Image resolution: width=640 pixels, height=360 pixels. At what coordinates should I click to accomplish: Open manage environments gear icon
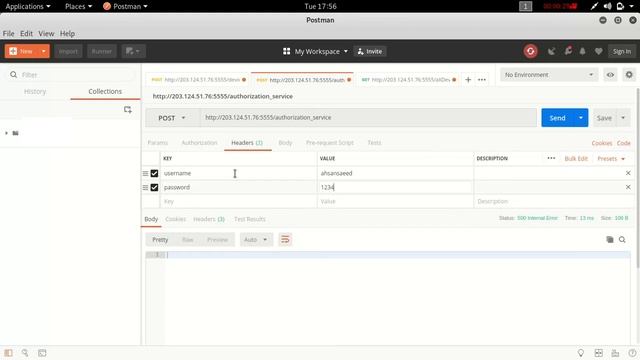point(629,75)
